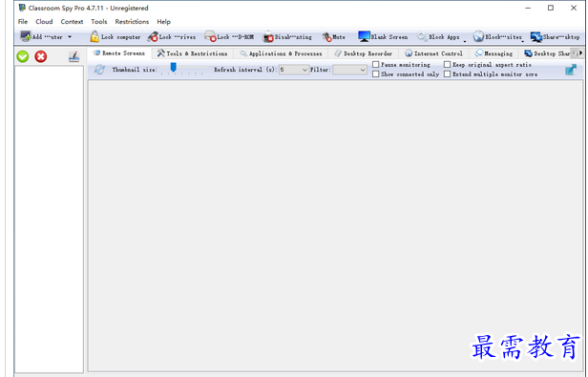Open the Desktop Sharing tab
588x377 pixels.
[x=547, y=53]
